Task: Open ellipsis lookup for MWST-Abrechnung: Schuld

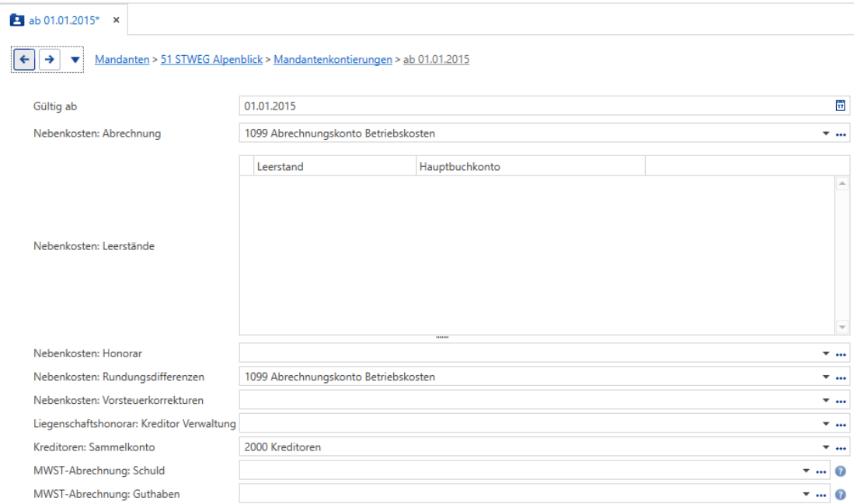Action: (821, 471)
